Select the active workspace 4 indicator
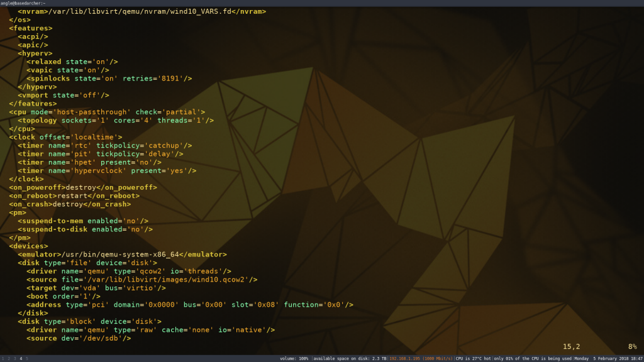Viewport: 644px width, 362px height. coord(21,359)
